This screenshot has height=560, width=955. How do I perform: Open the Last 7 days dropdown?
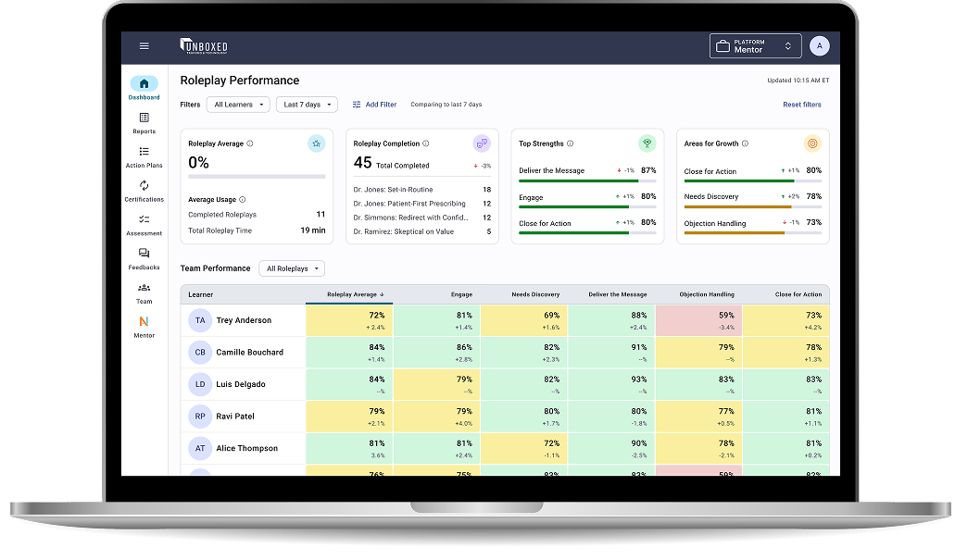pos(307,105)
